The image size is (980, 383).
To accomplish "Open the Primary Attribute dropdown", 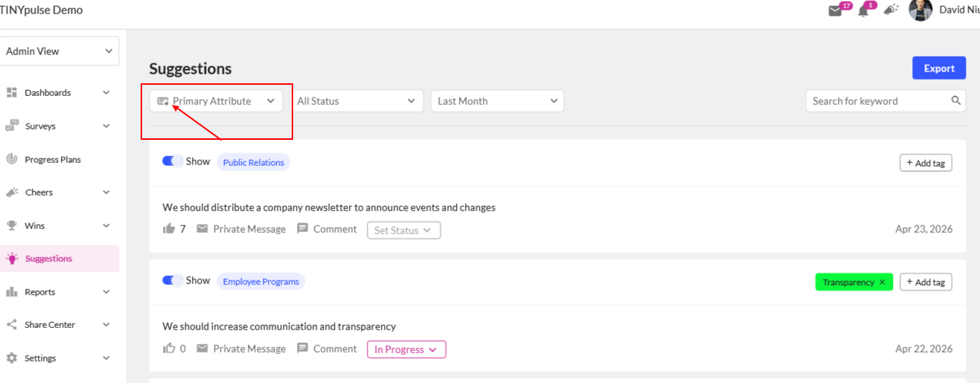I will (216, 101).
